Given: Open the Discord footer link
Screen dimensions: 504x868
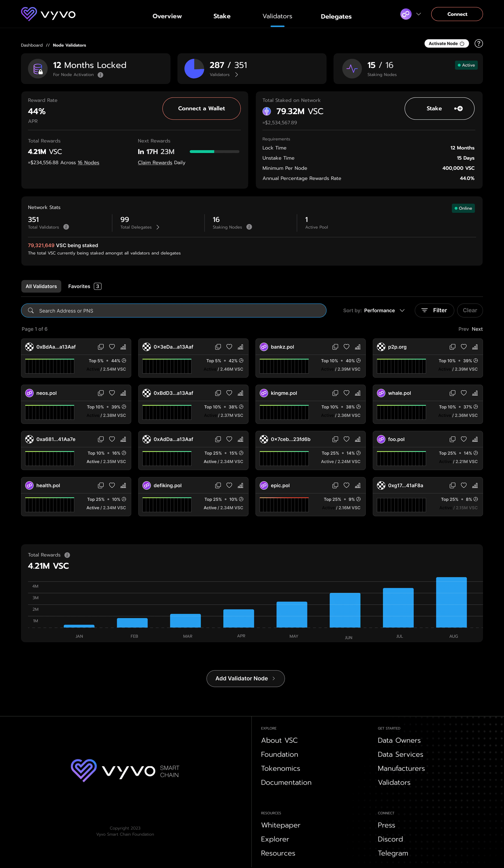Looking at the screenshot, I should pyautogui.click(x=390, y=839).
